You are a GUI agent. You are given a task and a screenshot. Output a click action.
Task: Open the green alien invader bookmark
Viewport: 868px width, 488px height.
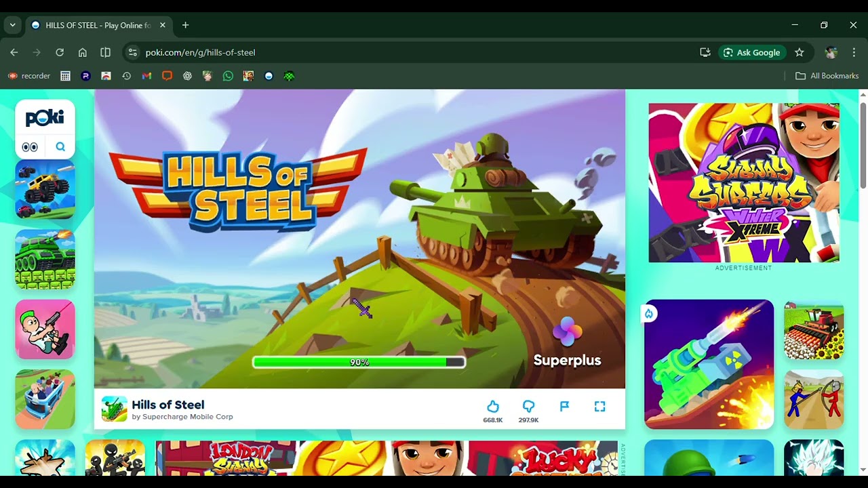[x=289, y=76]
